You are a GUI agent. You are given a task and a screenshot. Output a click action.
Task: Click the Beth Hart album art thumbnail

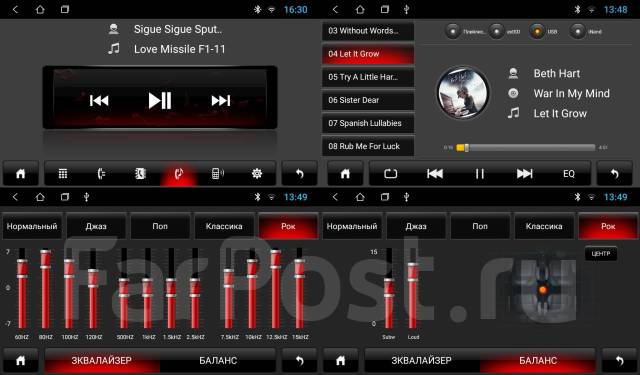pyautogui.click(x=463, y=93)
